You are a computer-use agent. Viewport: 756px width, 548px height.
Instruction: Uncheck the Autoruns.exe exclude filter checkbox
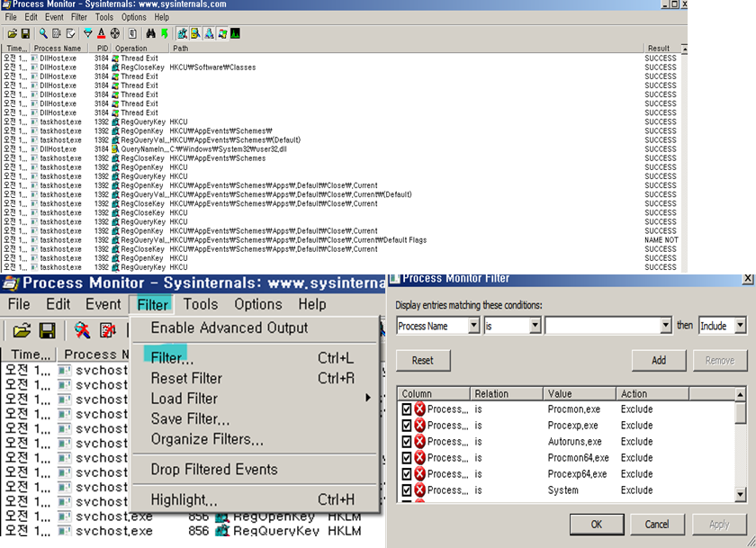click(407, 442)
